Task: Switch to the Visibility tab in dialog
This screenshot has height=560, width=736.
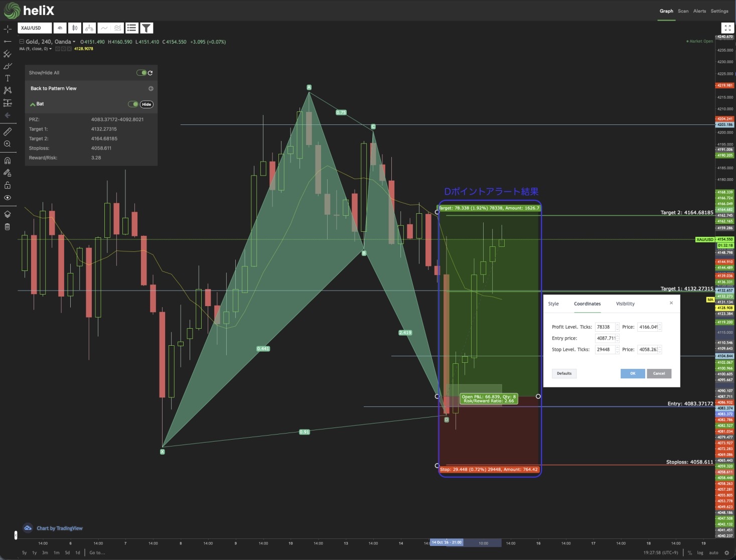Action: coord(625,304)
